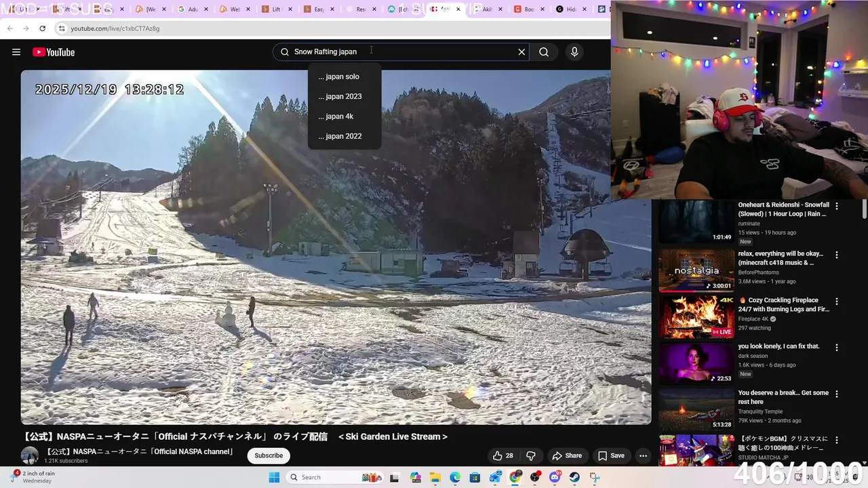
Task: Open options for the Pokemon BGM video
Action: pos(837,441)
